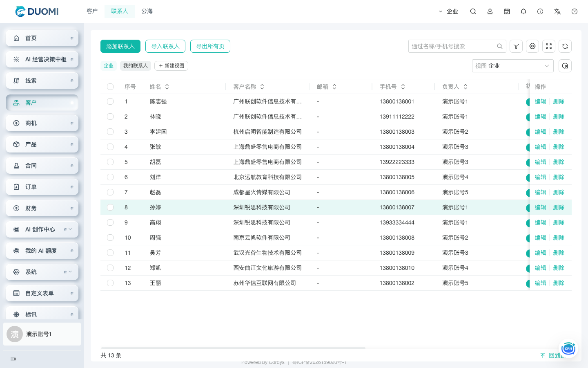Open the global search icon in header

(473, 11)
